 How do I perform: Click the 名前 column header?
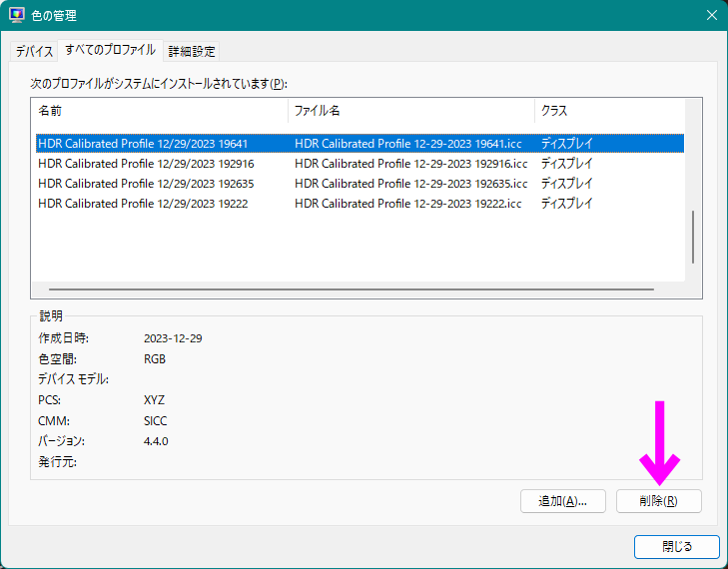point(162,111)
